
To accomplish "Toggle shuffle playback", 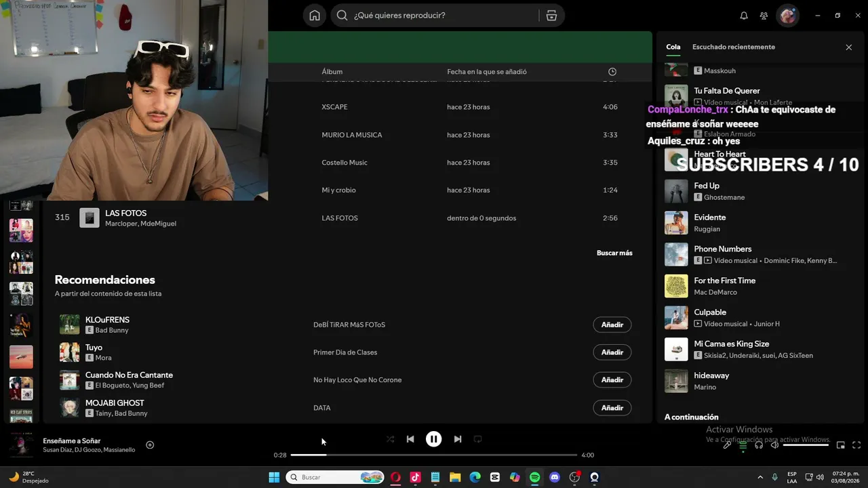I will 390,439.
